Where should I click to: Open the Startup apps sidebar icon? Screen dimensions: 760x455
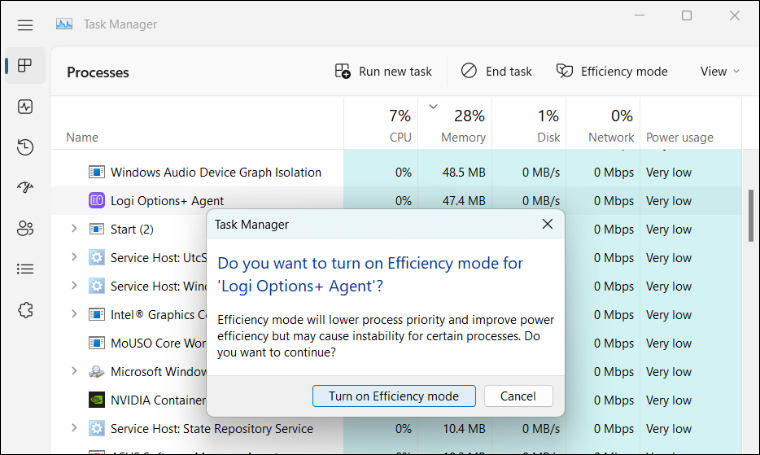[25, 188]
